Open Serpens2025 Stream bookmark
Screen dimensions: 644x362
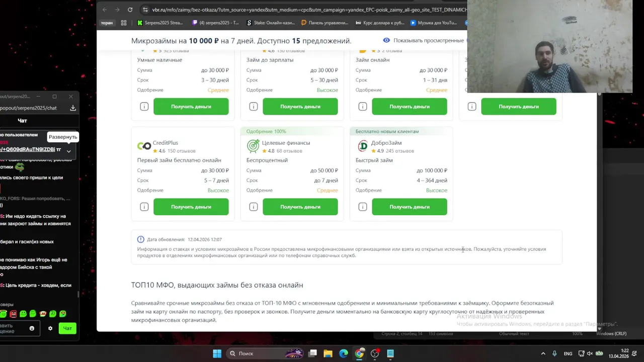[x=160, y=23]
